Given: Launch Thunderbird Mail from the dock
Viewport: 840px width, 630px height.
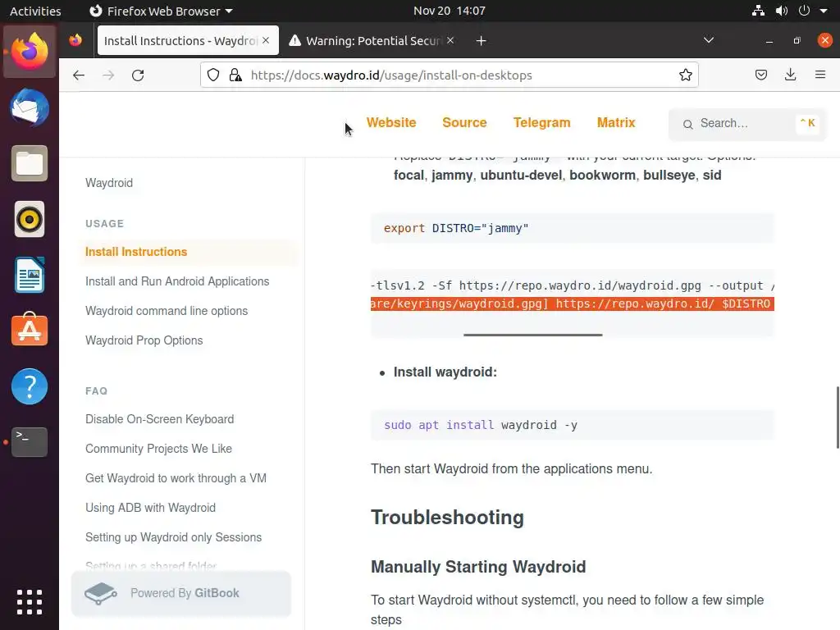Looking at the screenshot, I should tap(30, 107).
